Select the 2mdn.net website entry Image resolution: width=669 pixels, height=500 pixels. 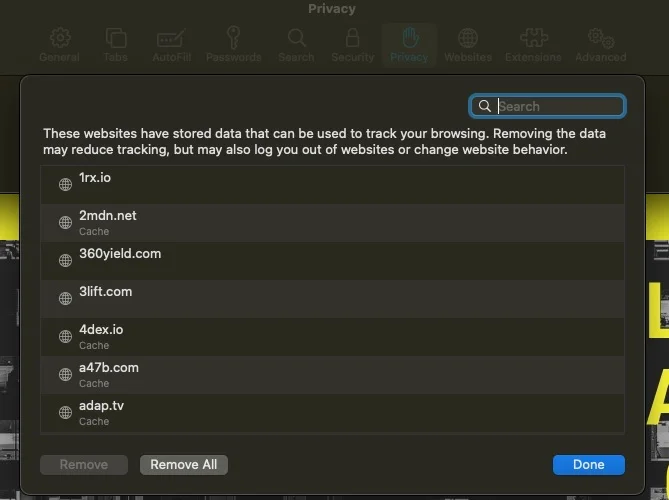click(x=332, y=223)
